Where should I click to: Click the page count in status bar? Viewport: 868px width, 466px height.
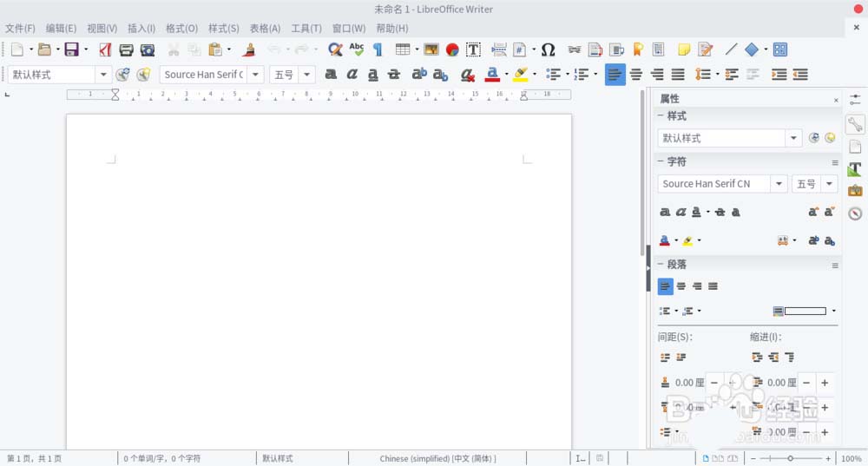click(35, 458)
